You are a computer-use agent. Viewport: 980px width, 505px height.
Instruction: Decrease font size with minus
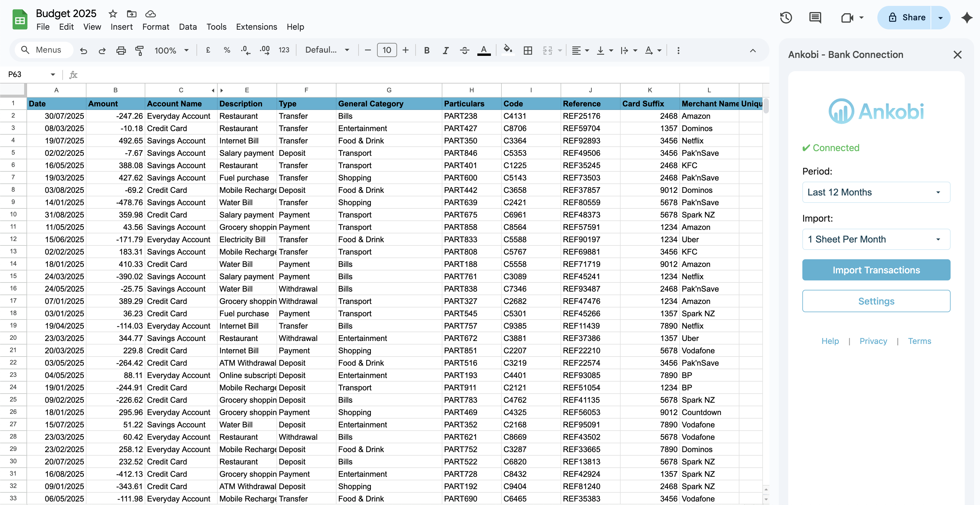point(368,50)
